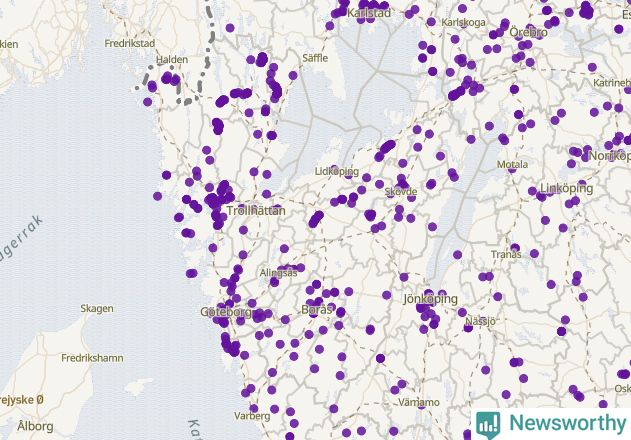
Task: Click the Värnamo town label
Action: pos(419,402)
